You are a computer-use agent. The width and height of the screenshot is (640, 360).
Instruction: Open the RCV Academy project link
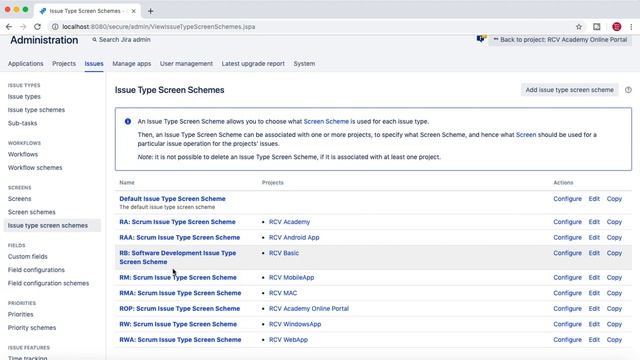pos(289,222)
